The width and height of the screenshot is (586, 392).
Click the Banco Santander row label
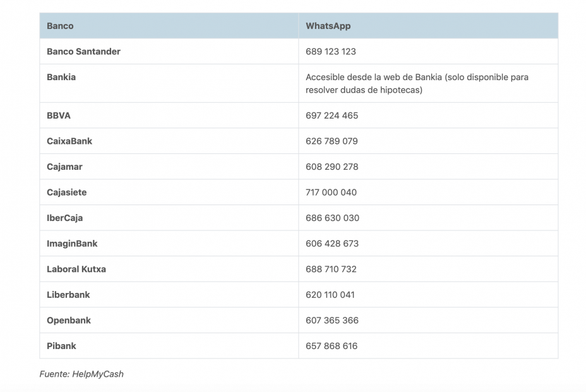click(x=83, y=51)
